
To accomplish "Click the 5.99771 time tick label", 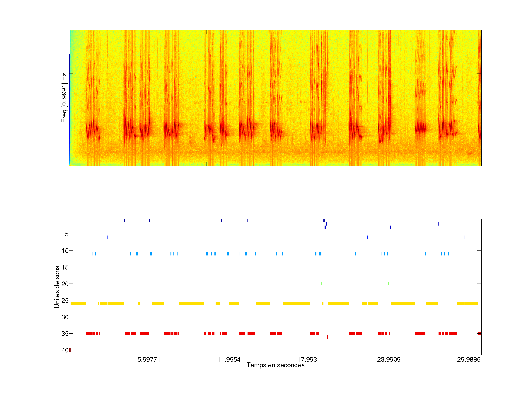I will (149, 359).
